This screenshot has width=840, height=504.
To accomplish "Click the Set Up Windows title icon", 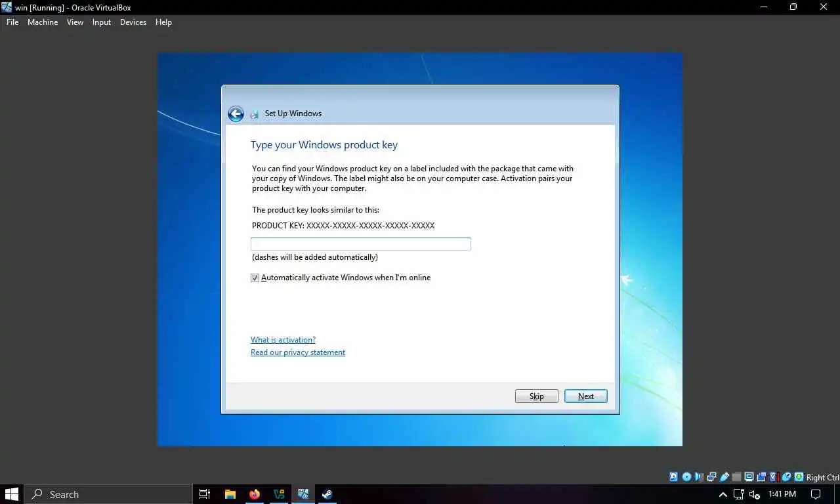I will pyautogui.click(x=254, y=114).
